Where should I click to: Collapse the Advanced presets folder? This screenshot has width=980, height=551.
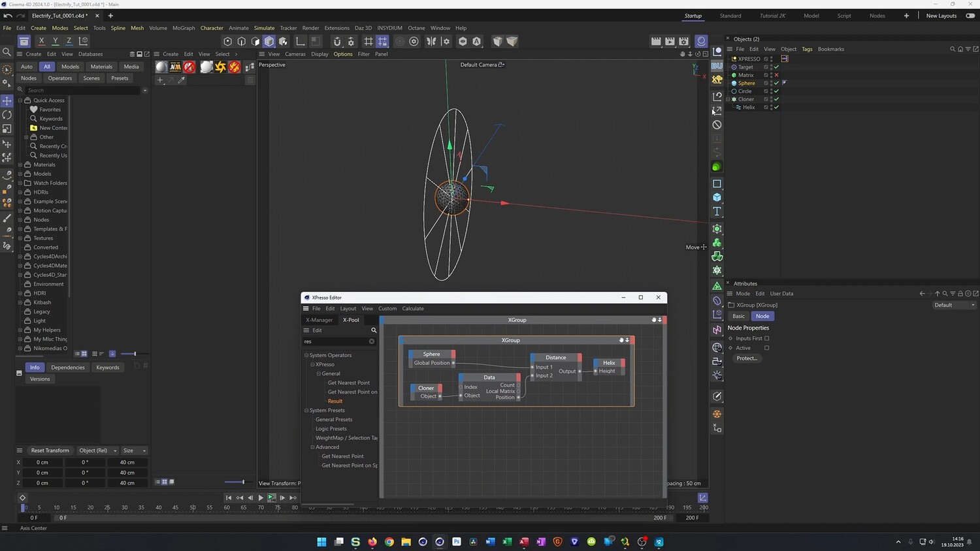click(312, 447)
